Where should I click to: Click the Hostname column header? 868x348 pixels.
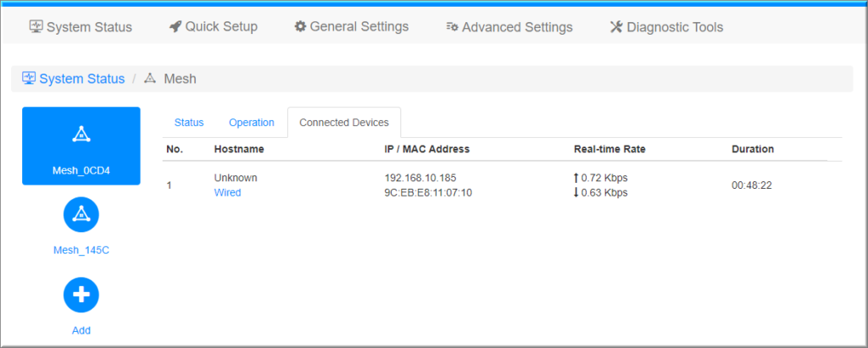tap(239, 149)
